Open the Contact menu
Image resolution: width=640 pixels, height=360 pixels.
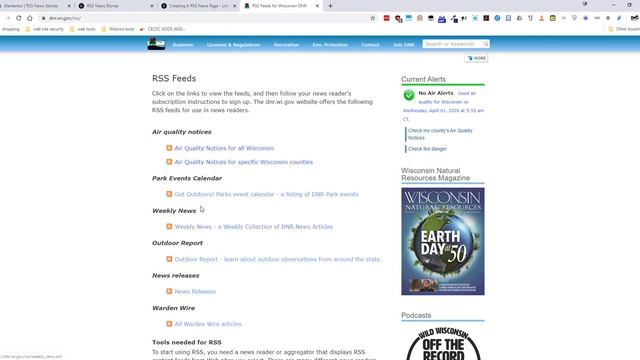[370, 45]
